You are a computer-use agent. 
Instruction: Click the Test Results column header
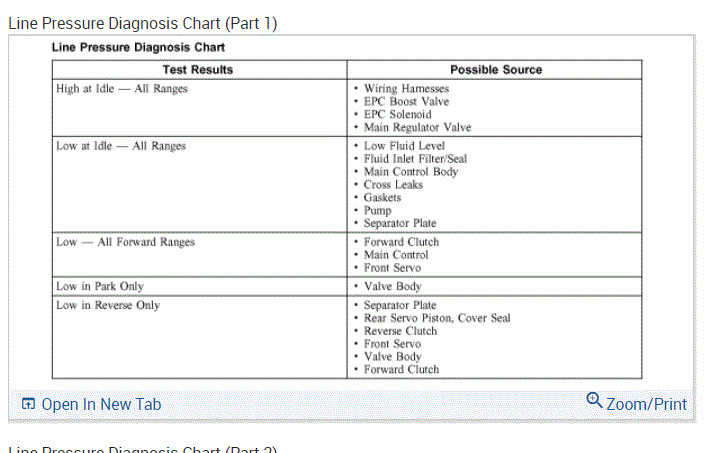(x=198, y=70)
